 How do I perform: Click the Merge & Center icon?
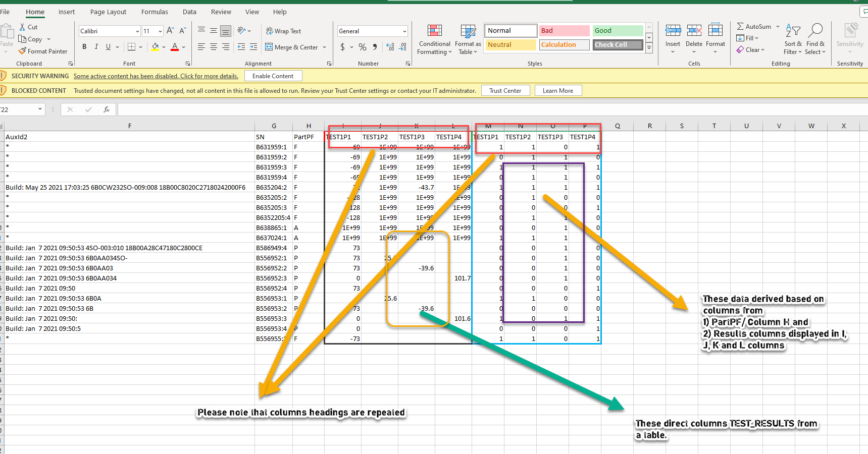click(269, 47)
